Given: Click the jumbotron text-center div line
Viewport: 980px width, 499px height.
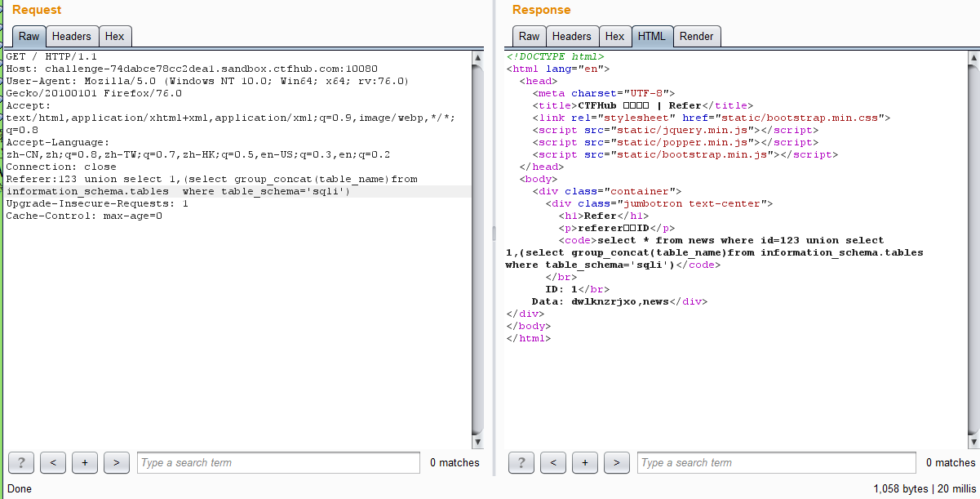Looking at the screenshot, I should pyautogui.click(x=659, y=203).
